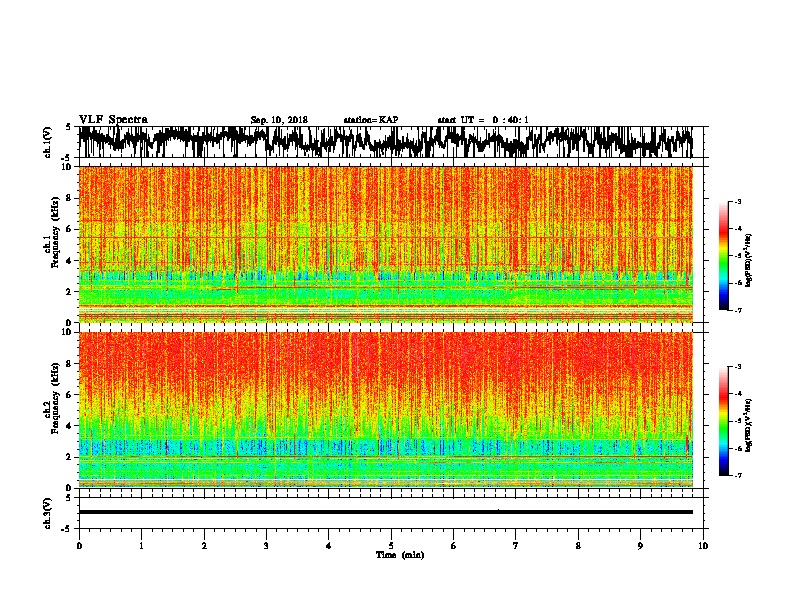Click the time axis tick label '5'
792x612 pixels.
391,546
